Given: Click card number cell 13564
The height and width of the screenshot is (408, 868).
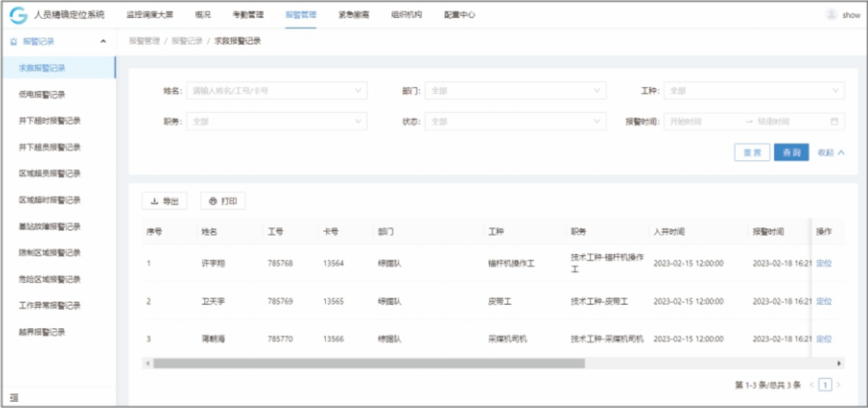Looking at the screenshot, I should 333,264.
